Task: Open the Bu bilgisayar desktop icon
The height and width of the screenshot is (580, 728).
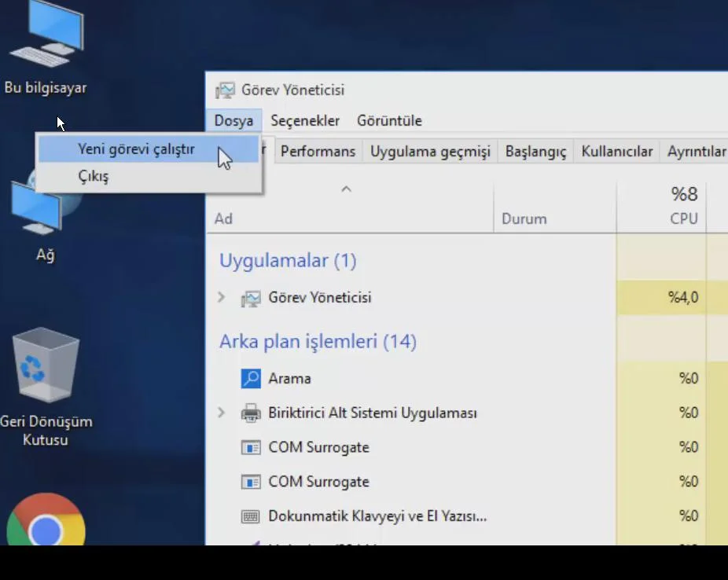Action: tap(46, 39)
